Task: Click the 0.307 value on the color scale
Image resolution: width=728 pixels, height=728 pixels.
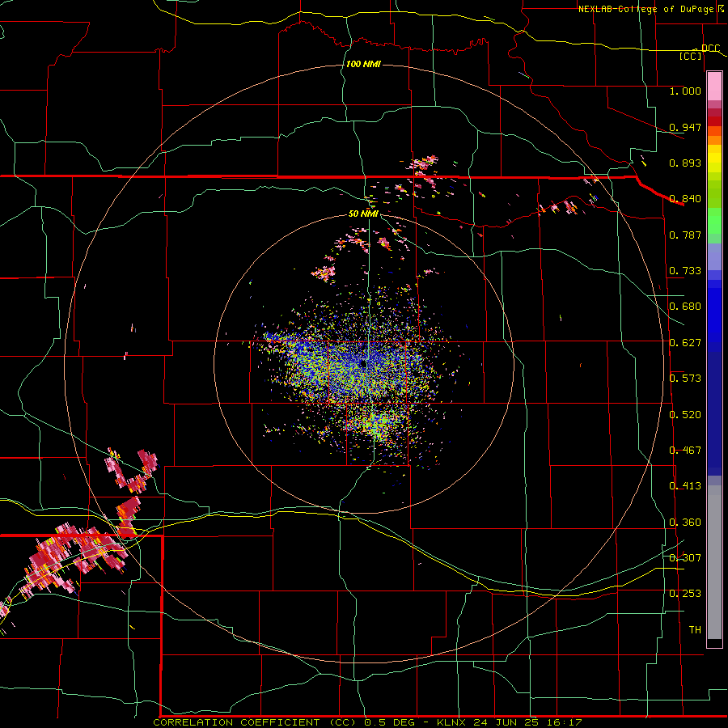Action: (x=685, y=558)
